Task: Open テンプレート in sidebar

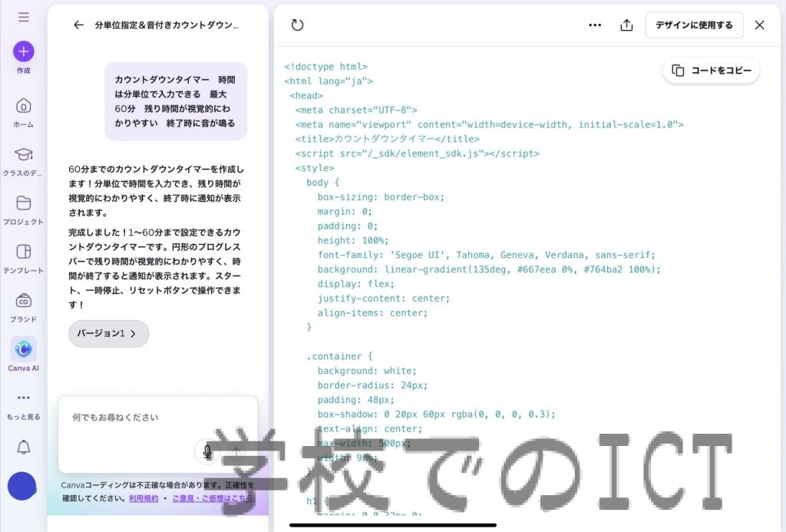Action: (x=24, y=253)
